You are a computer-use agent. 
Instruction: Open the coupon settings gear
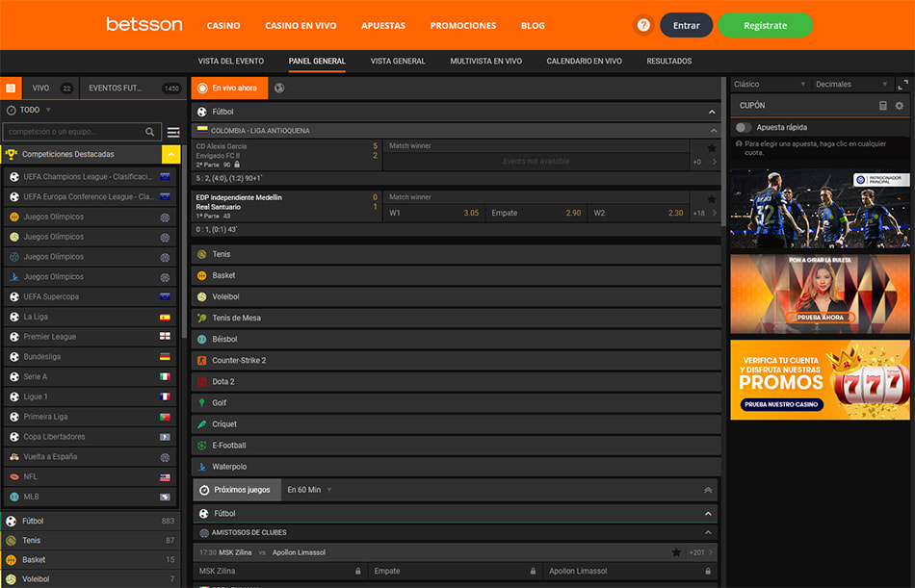pyautogui.click(x=900, y=106)
